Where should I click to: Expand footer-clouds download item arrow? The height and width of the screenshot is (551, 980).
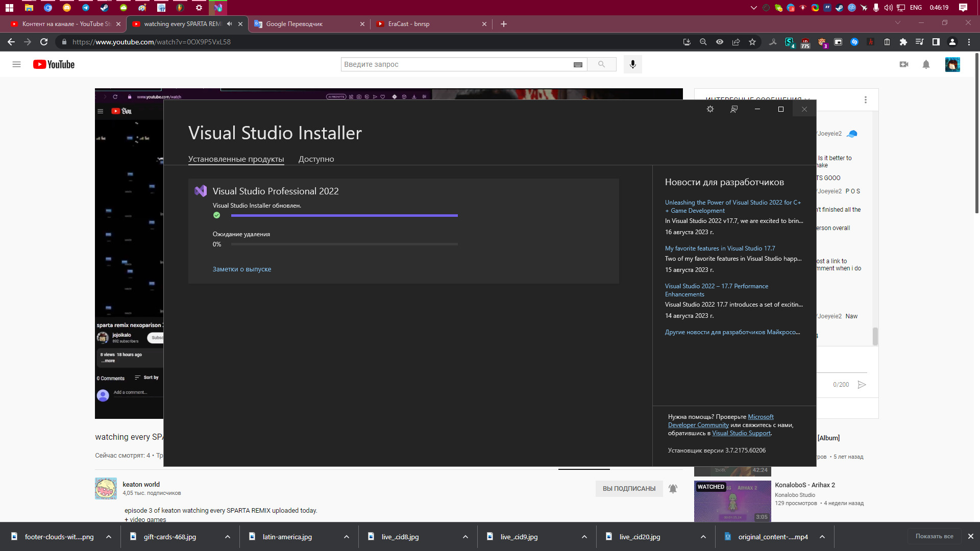click(x=109, y=537)
